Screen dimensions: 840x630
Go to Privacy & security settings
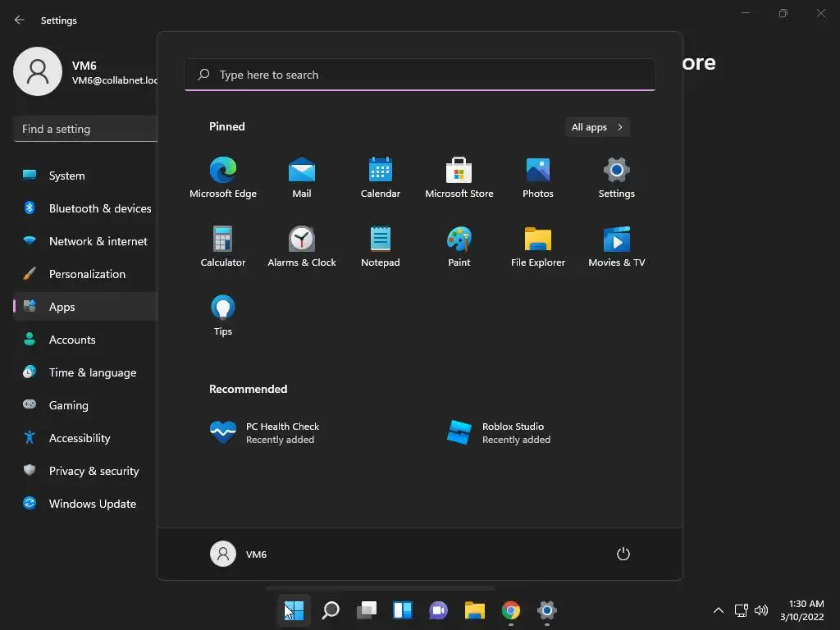(84, 471)
